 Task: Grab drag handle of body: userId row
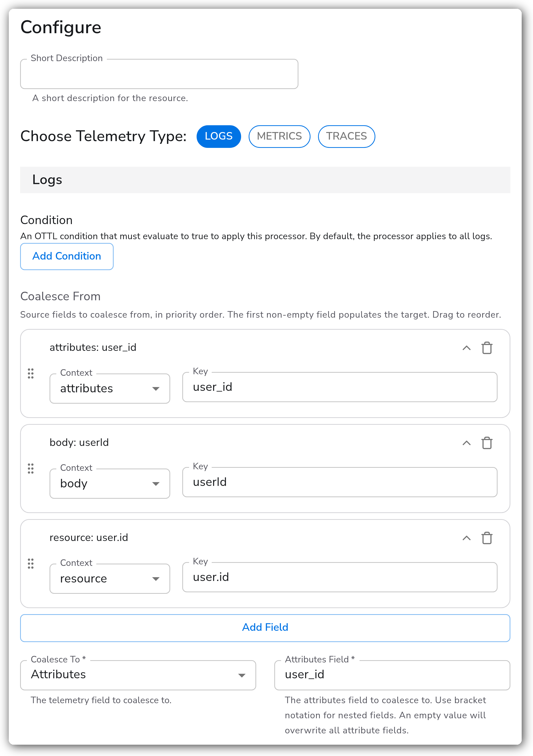coord(31,469)
